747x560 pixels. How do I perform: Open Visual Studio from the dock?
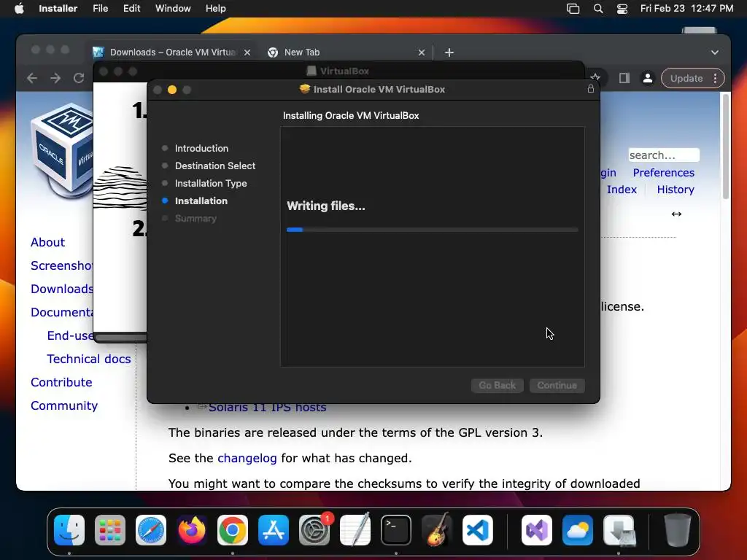pos(537,530)
